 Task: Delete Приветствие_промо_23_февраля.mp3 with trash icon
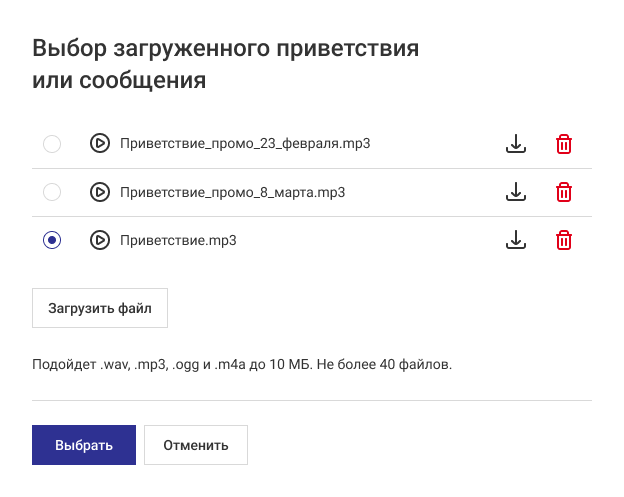pyautogui.click(x=564, y=144)
